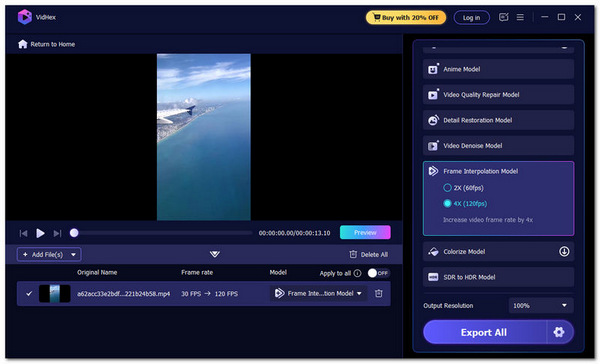Click the video preview image
600x364 pixels.
pyautogui.click(x=204, y=137)
